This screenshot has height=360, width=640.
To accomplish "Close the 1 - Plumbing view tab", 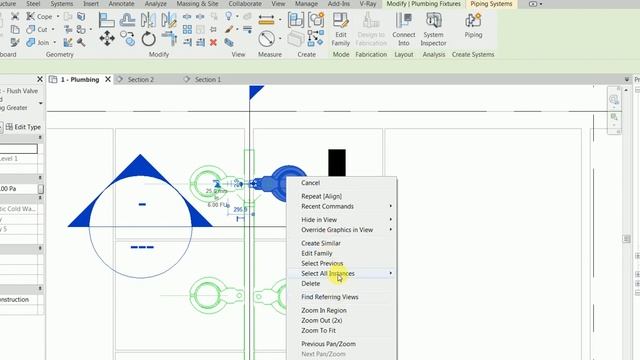I will tap(108, 79).
